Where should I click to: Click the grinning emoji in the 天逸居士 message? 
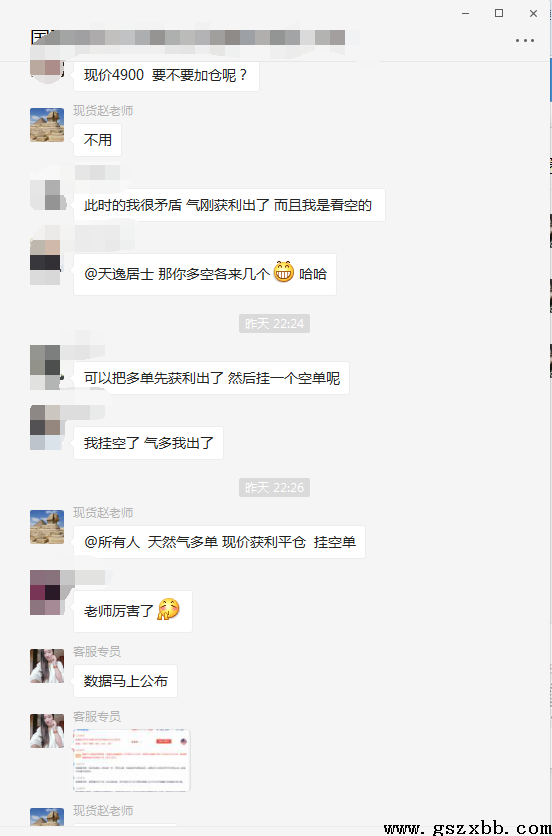284,272
